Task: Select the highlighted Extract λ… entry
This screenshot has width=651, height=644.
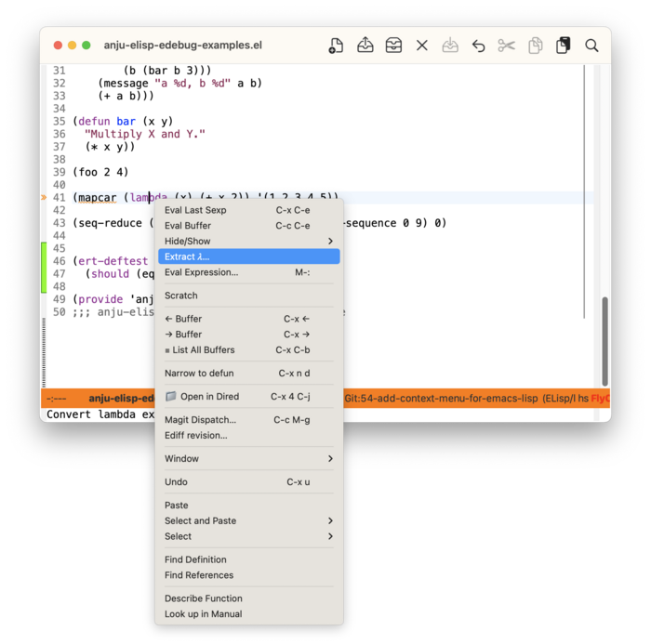Action: (249, 256)
